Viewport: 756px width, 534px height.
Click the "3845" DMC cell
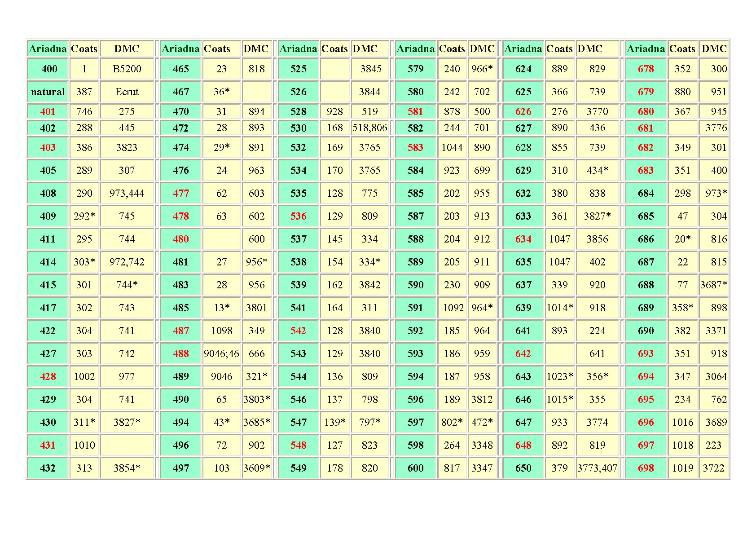click(x=370, y=69)
